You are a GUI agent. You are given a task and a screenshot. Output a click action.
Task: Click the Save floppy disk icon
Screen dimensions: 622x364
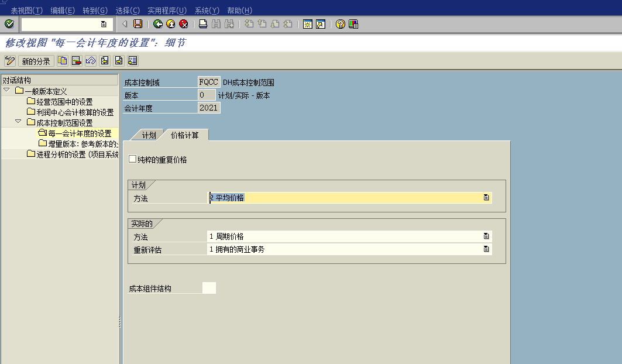tap(138, 24)
